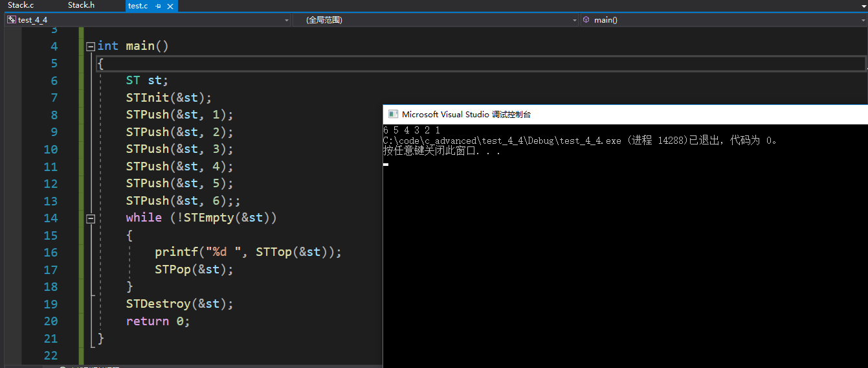The height and width of the screenshot is (368, 868).
Task: Click the purple cube icon beside main()
Action: click(586, 20)
